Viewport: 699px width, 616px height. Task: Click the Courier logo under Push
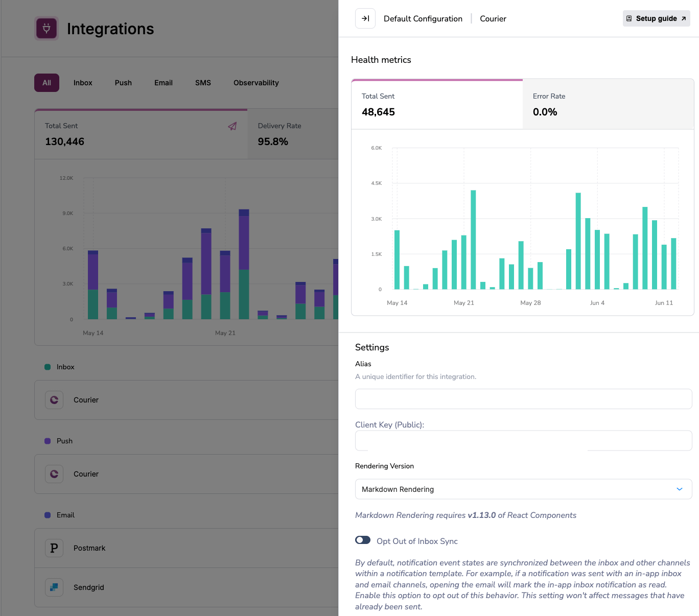pos(54,474)
